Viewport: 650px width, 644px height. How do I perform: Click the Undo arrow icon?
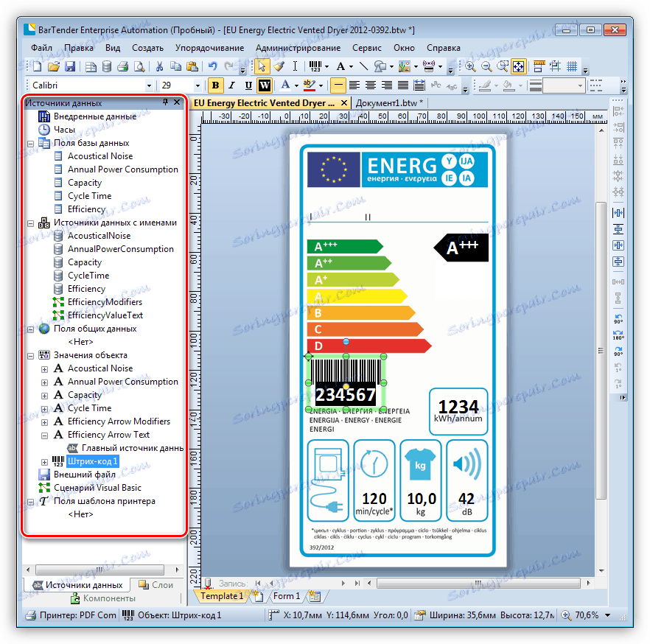coord(213,67)
